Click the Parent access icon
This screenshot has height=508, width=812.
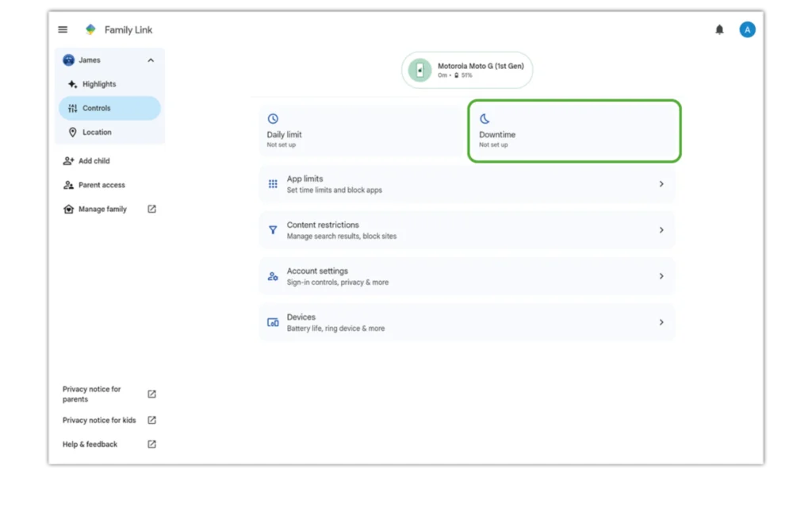pyautogui.click(x=68, y=185)
